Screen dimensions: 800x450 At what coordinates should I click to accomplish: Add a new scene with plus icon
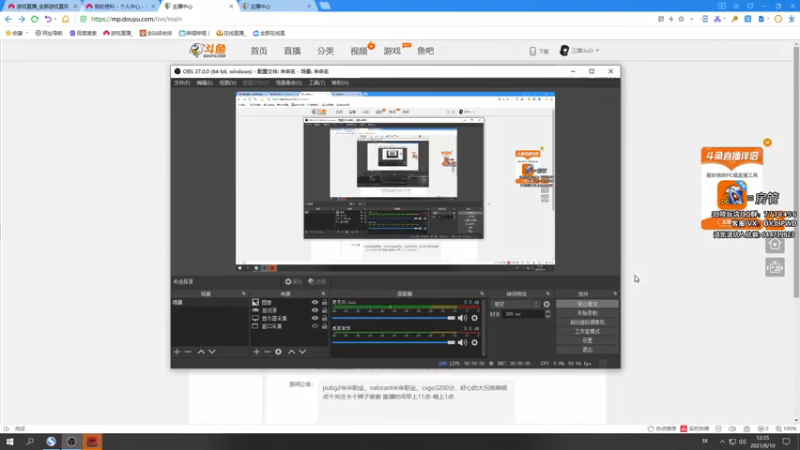point(177,352)
